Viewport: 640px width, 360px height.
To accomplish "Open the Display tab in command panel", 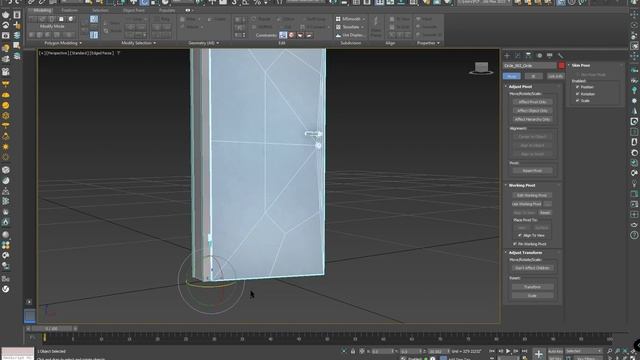I will pyautogui.click(x=550, y=55).
